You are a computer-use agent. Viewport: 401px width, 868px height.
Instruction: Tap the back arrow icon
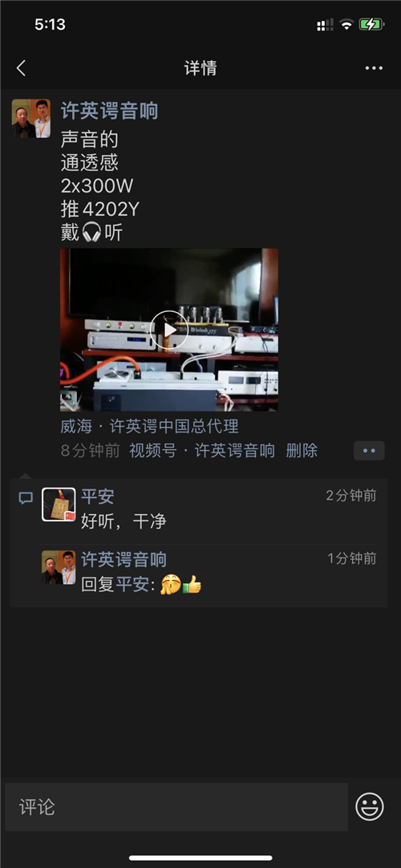(21, 68)
